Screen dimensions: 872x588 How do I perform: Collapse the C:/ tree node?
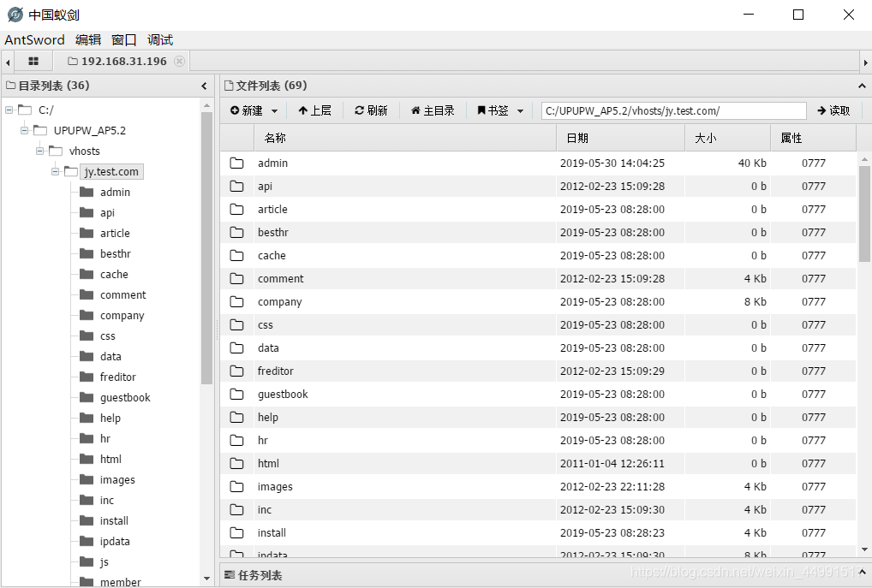tap(9, 110)
